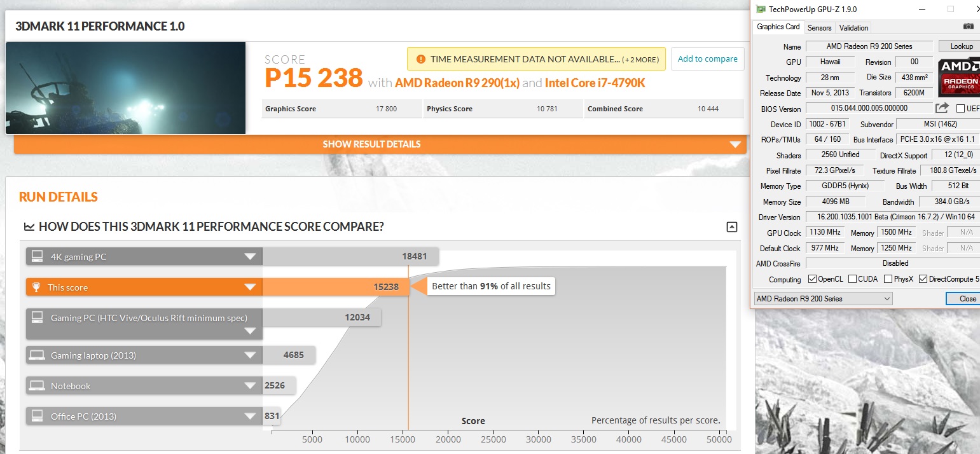
Task: Expand the Gaming laptop (2013) row arrow
Action: (x=250, y=355)
